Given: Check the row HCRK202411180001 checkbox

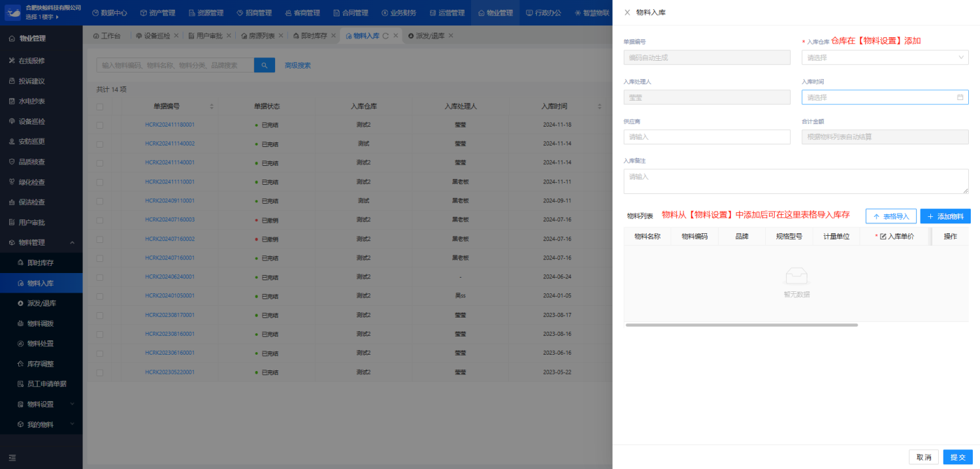Looking at the screenshot, I should point(100,125).
